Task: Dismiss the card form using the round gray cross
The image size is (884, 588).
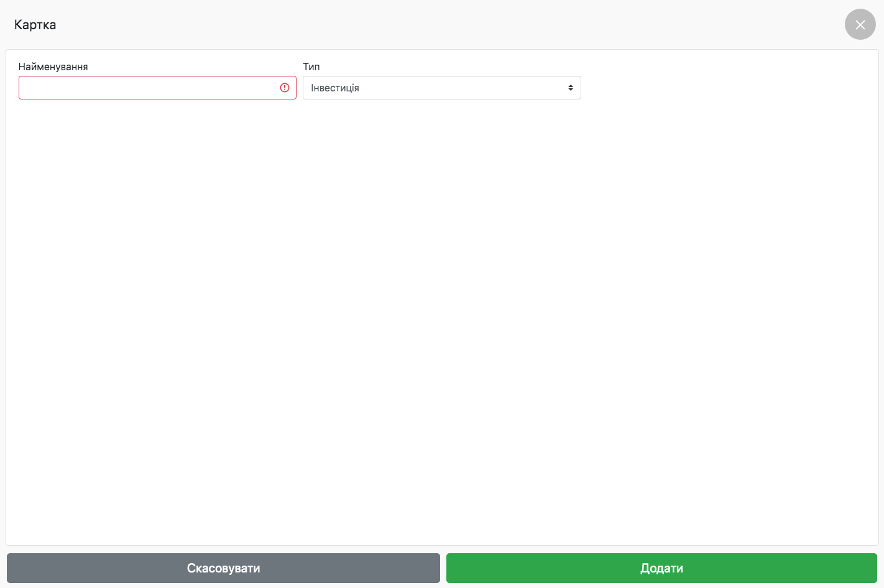Action: point(860,24)
